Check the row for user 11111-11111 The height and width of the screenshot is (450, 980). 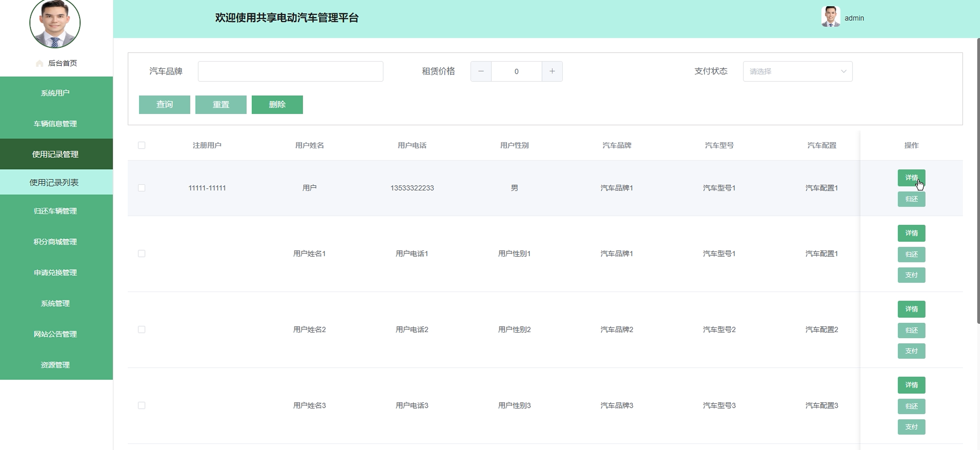(142, 188)
